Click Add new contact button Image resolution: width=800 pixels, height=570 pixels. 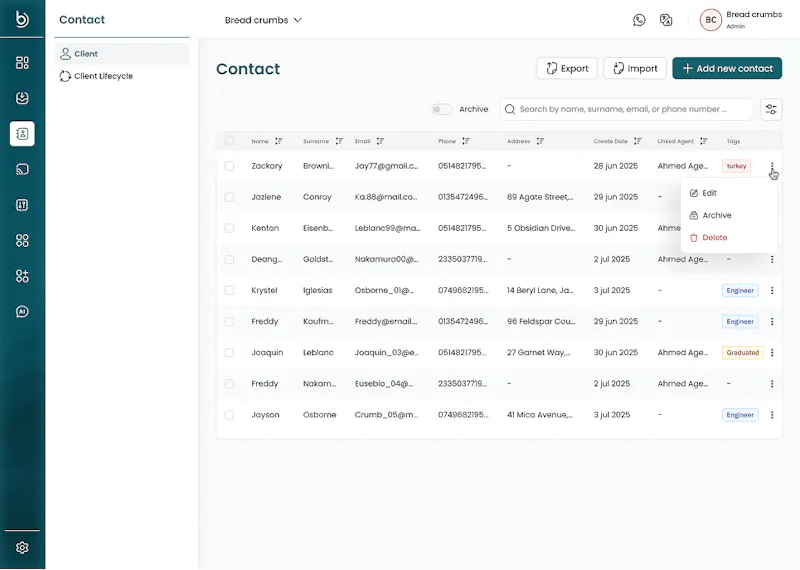coord(727,68)
